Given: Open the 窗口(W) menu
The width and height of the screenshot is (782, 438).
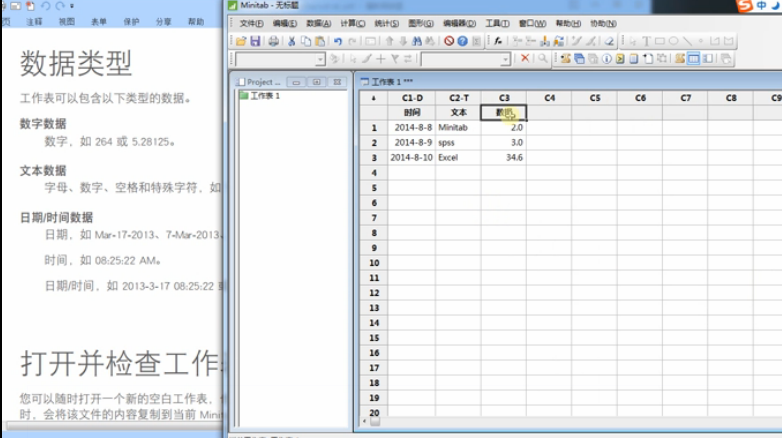Looking at the screenshot, I should point(532,23).
